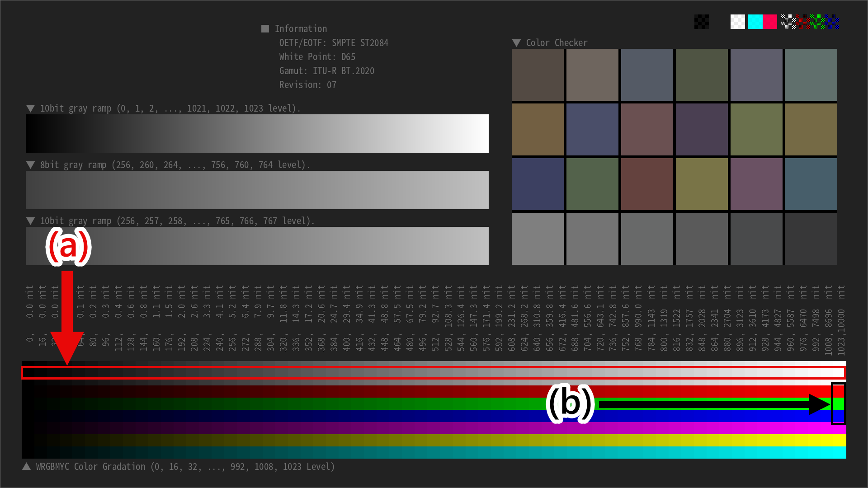This screenshot has width=868, height=488.
Task: Collapse the 8bit gray ramp triangle
Action: point(31,165)
